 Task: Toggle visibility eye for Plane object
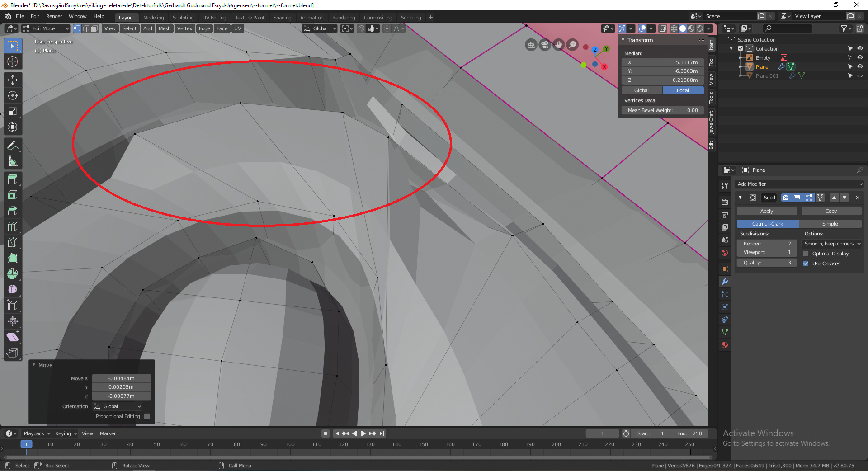coord(860,66)
